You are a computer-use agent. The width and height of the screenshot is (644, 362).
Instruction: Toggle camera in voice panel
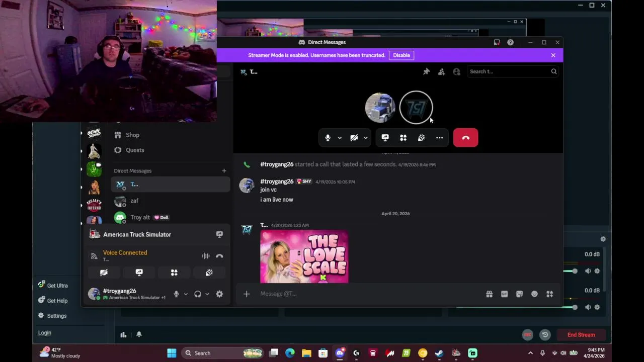(x=104, y=273)
